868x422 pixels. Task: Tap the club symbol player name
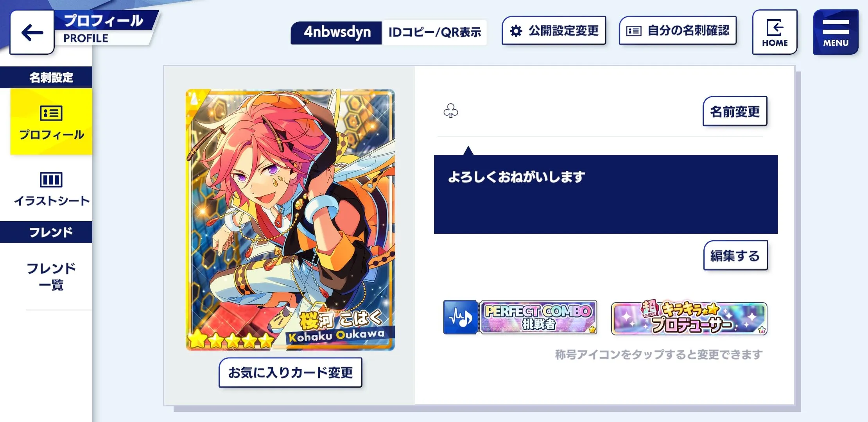[450, 111]
